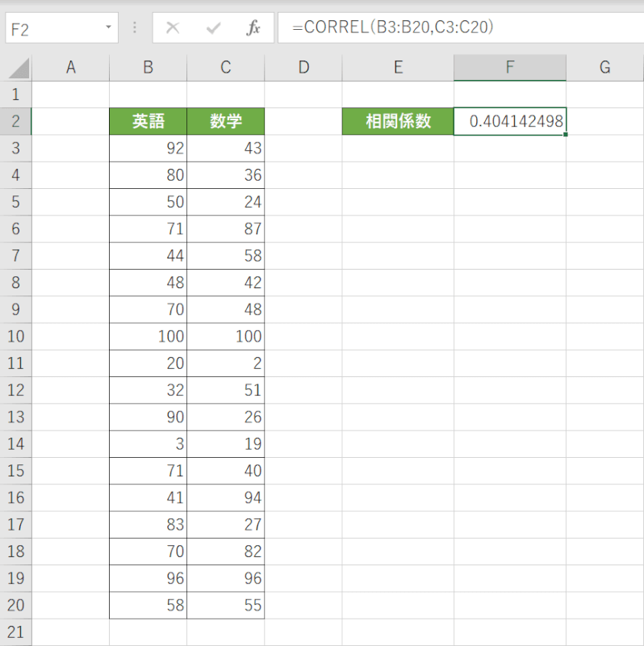Click the Enter checkmark icon in formula bar
Viewport: 644px width, 646px height.
point(213,28)
